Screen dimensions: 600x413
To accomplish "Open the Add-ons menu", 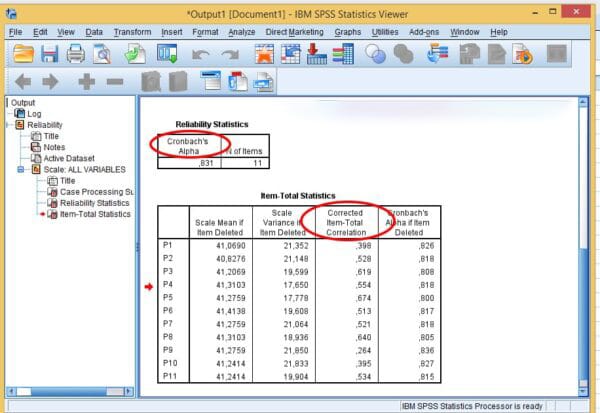I will 424,32.
